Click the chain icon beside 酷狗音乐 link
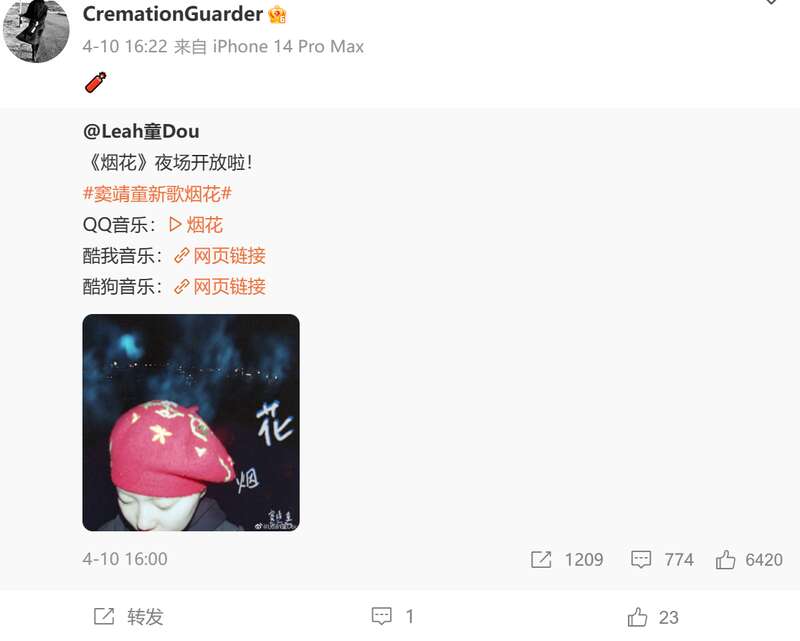The height and width of the screenshot is (641, 800). [182, 287]
